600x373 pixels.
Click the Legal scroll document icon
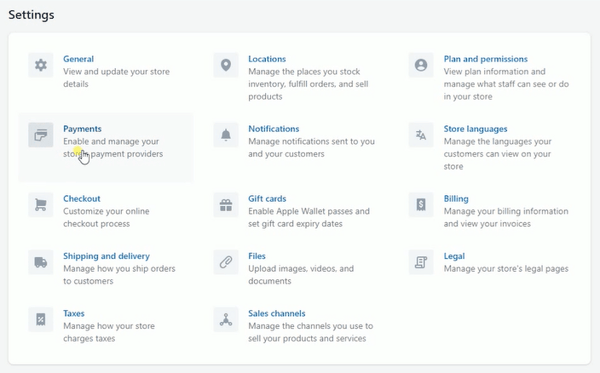pyautogui.click(x=421, y=262)
